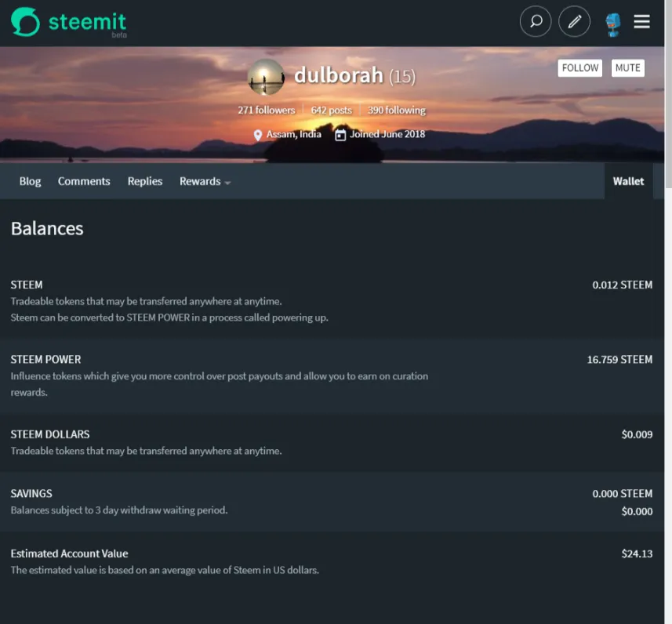672x624 pixels.
Task: Open the hamburger menu icon
Action: pos(642,22)
